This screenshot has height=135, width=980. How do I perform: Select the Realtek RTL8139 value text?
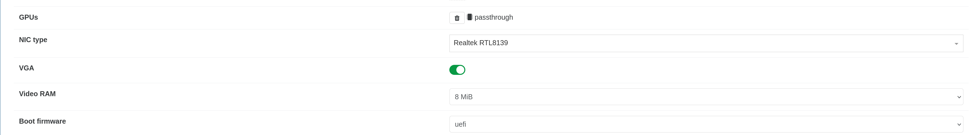coord(480,43)
